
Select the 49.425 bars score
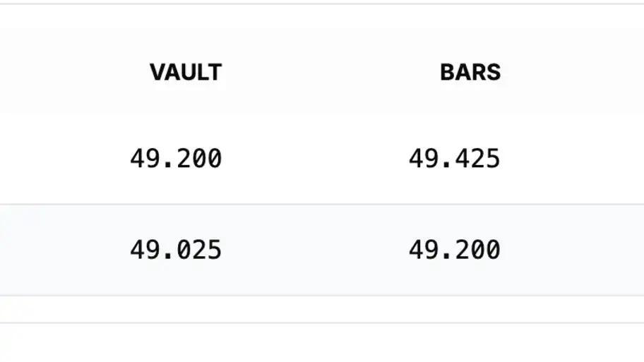pyautogui.click(x=454, y=158)
